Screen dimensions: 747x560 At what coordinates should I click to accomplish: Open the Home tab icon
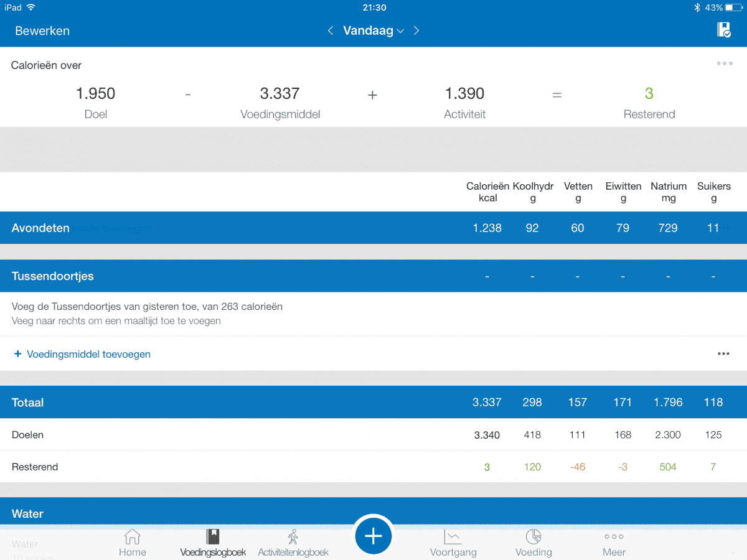coord(132,543)
